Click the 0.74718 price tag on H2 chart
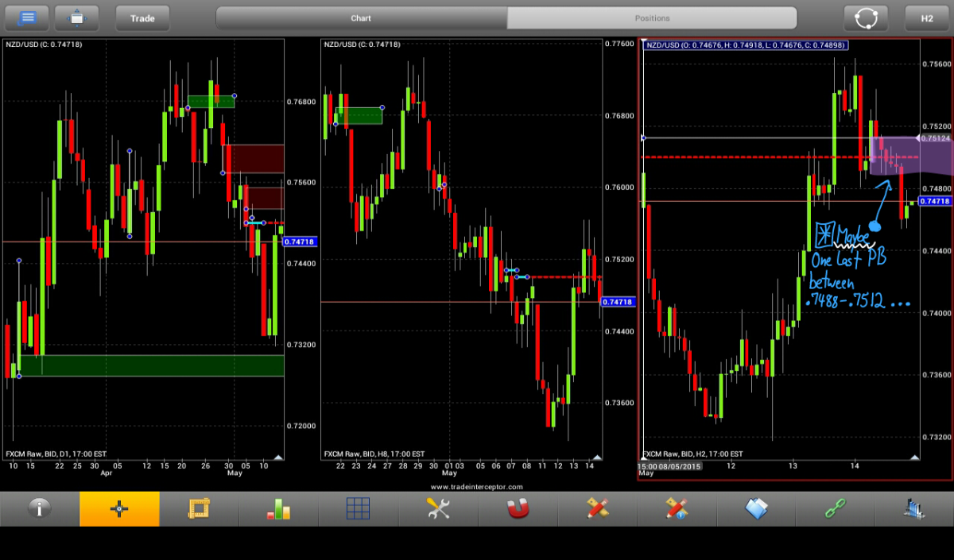 pos(936,202)
